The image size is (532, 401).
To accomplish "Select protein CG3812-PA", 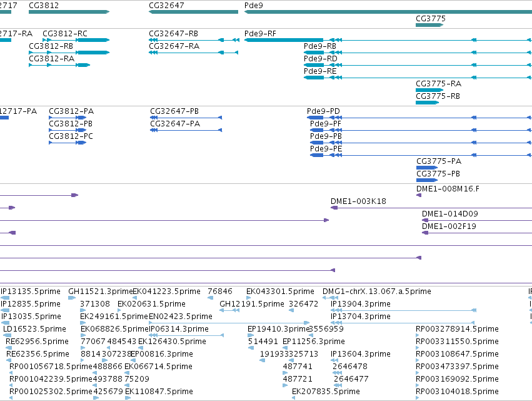I will point(71,111).
